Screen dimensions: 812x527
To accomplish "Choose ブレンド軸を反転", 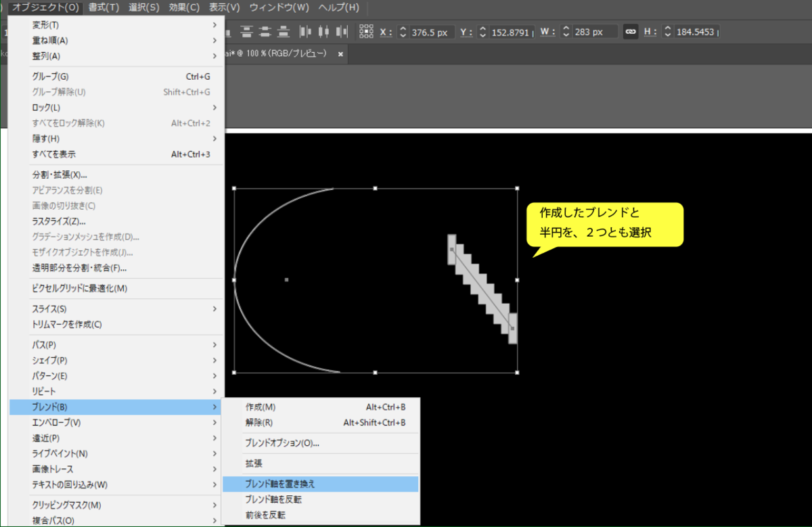I will pyautogui.click(x=321, y=500).
